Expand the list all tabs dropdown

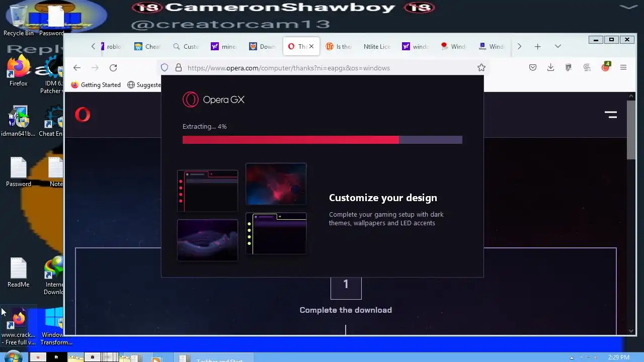click(x=558, y=46)
